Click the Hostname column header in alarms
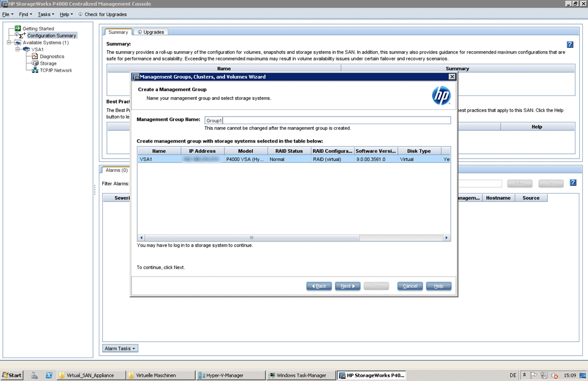 click(498, 198)
